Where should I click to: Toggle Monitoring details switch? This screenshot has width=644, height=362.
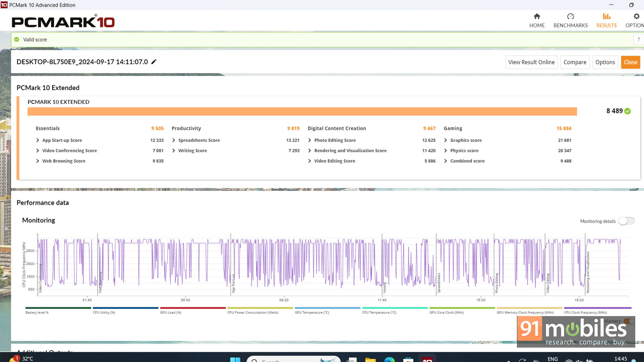click(x=626, y=221)
